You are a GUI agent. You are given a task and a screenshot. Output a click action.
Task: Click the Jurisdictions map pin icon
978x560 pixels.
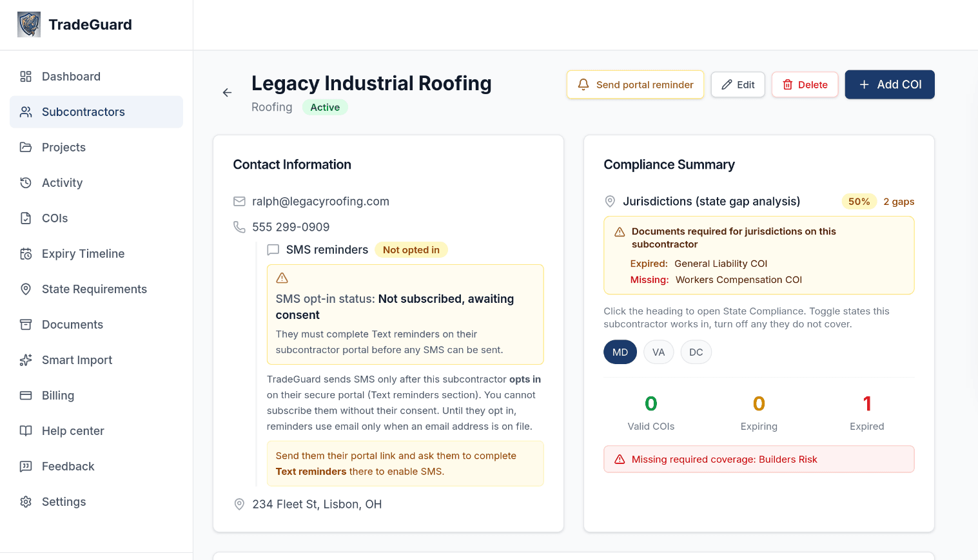tap(610, 202)
